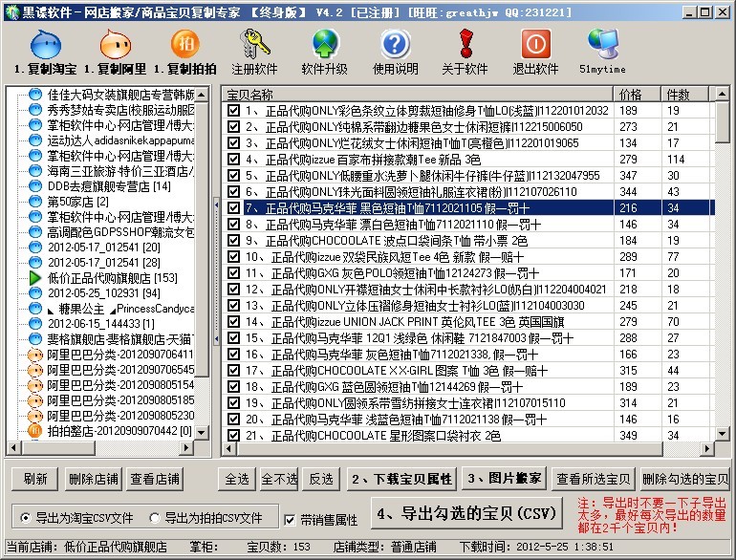Select row 19 ONLY圆领系带雪纺 item name
This screenshot has width=736, height=560.
tap(405, 402)
